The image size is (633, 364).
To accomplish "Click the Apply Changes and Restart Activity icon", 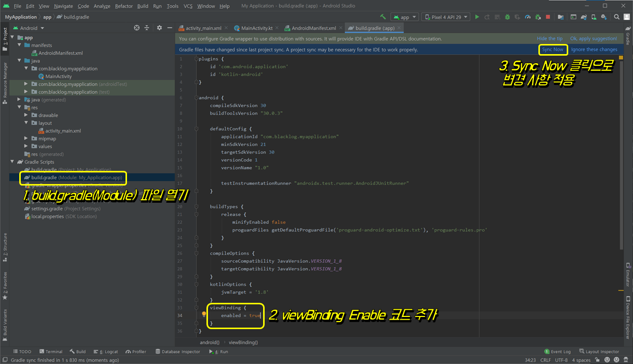I will [487, 17].
